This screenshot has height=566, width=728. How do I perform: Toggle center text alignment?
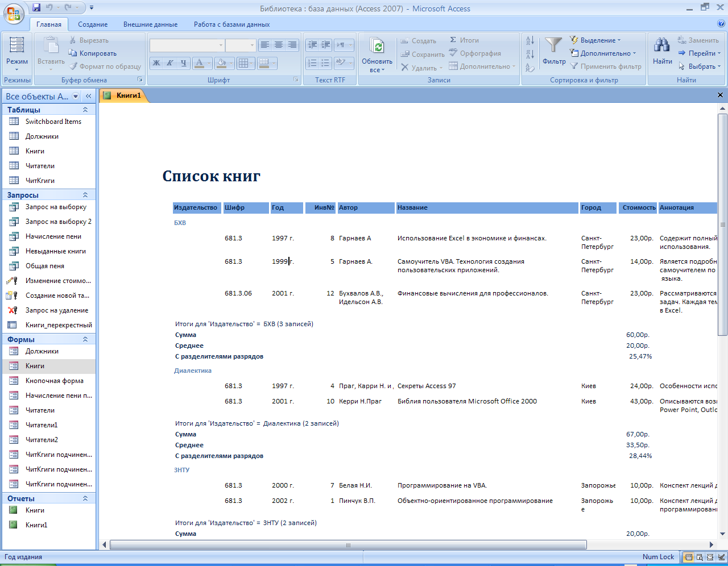coord(279,45)
